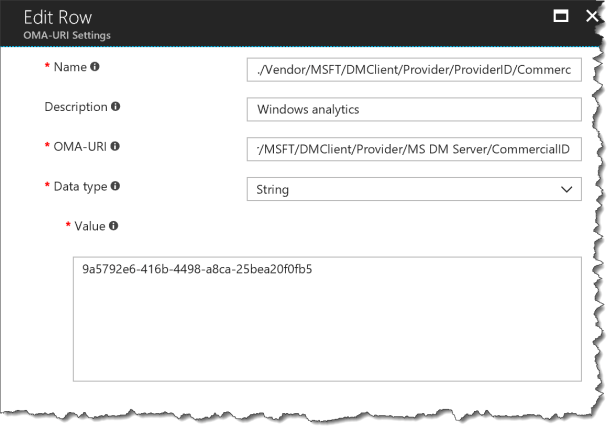The width and height of the screenshot is (616, 433).
Task: Maximize the Edit Row panel
Action: coord(561,16)
